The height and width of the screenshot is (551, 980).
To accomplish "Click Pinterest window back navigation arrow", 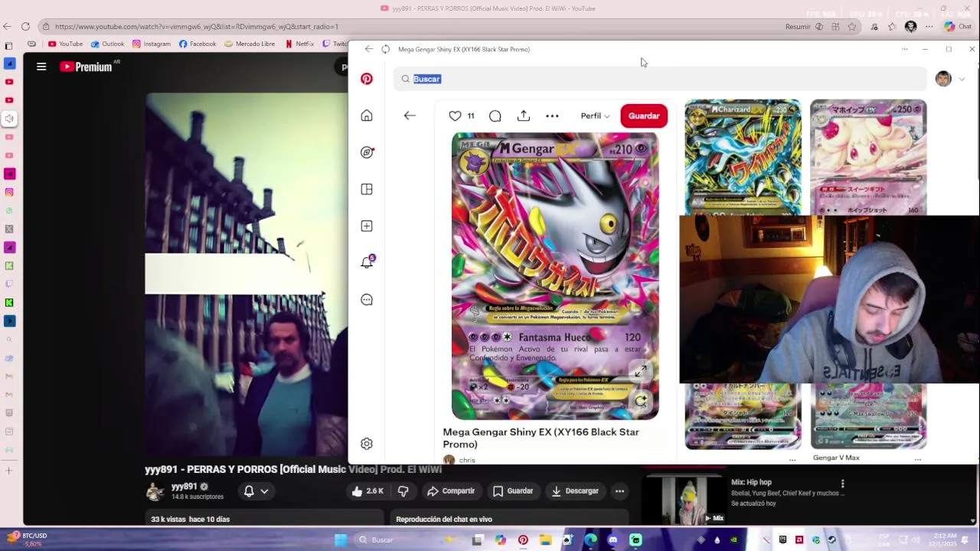I will coord(368,49).
